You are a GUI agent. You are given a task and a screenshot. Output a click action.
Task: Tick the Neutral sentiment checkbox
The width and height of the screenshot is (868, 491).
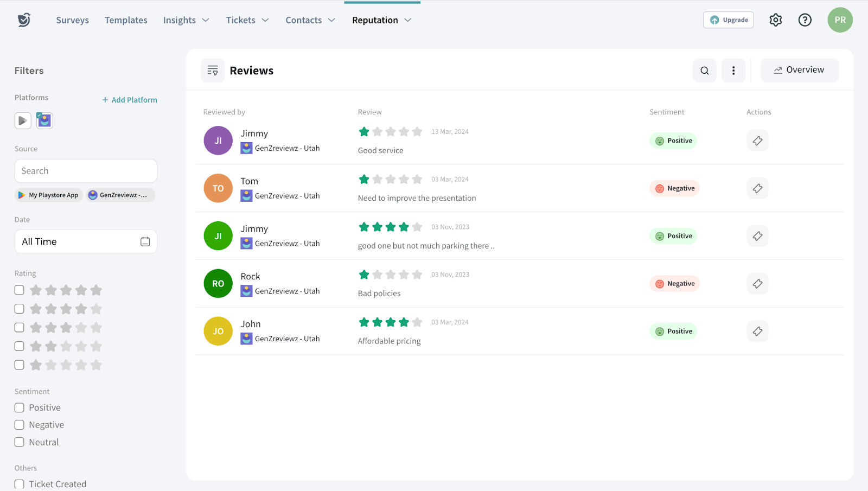[x=20, y=442]
